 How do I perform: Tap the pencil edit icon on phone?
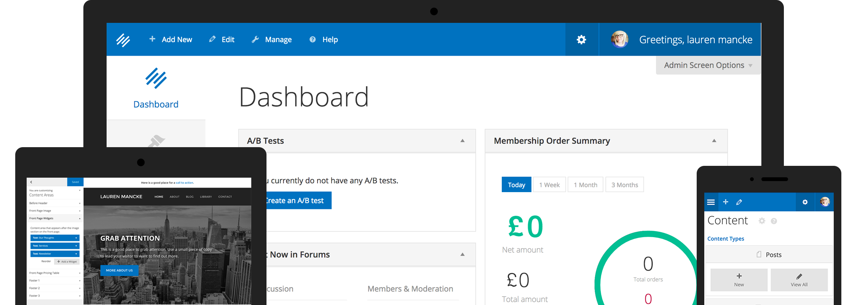[x=739, y=202]
